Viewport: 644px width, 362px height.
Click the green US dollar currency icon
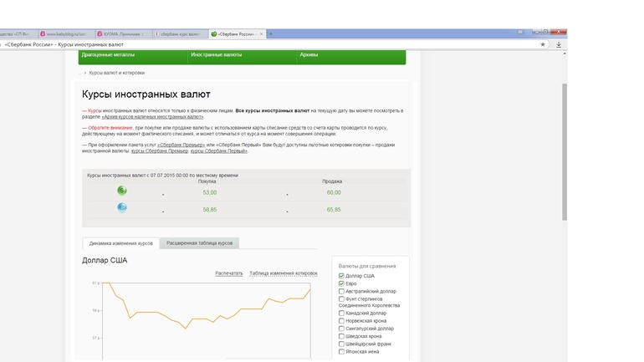(x=122, y=191)
